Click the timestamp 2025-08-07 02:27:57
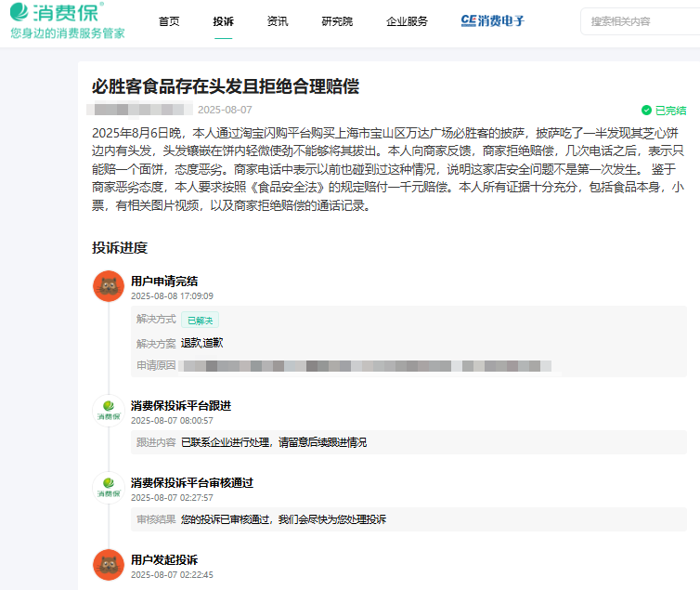 pos(172,497)
